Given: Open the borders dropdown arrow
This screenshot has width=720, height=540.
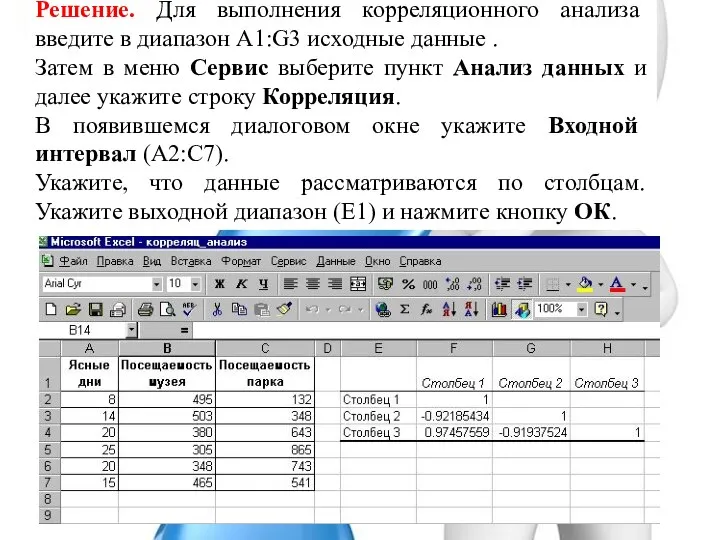Looking at the screenshot, I should (568, 285).
